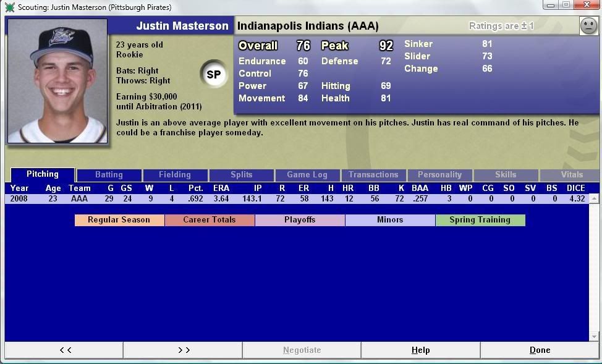Select the 2008 AAA season row
Viewport: 602px width, 364px height.
click(297, 199)
